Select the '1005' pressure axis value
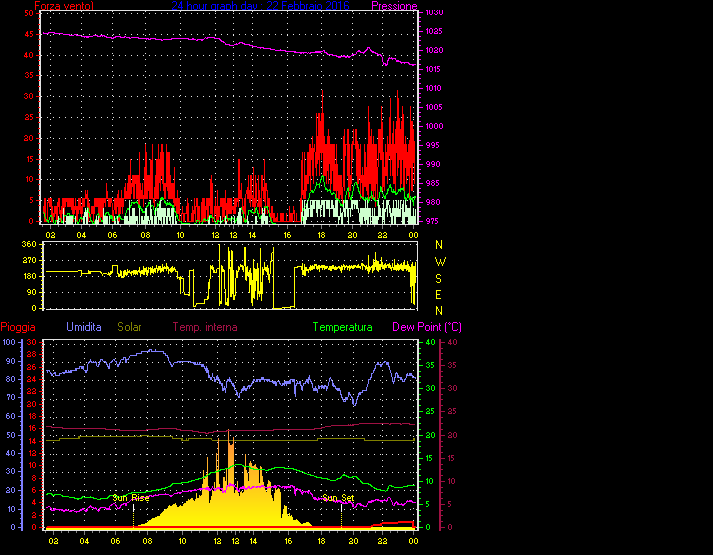Screen dimensions: 713x555 tap(434, 107)
